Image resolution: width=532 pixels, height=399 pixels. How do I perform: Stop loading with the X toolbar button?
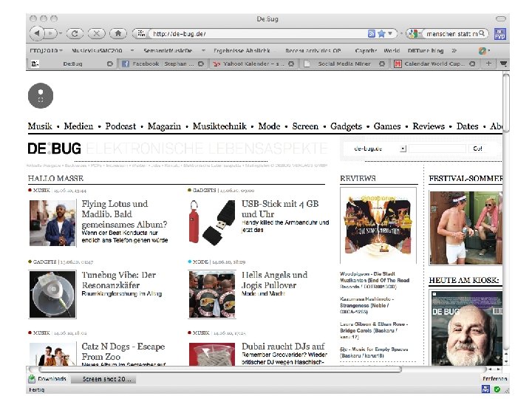96,33
